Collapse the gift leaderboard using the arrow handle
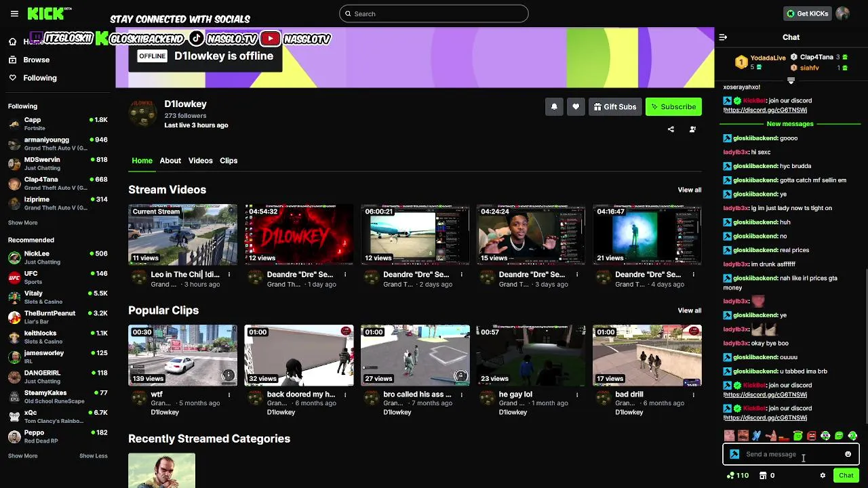This screenshot has height=488, width=868. tap(791, 81)
